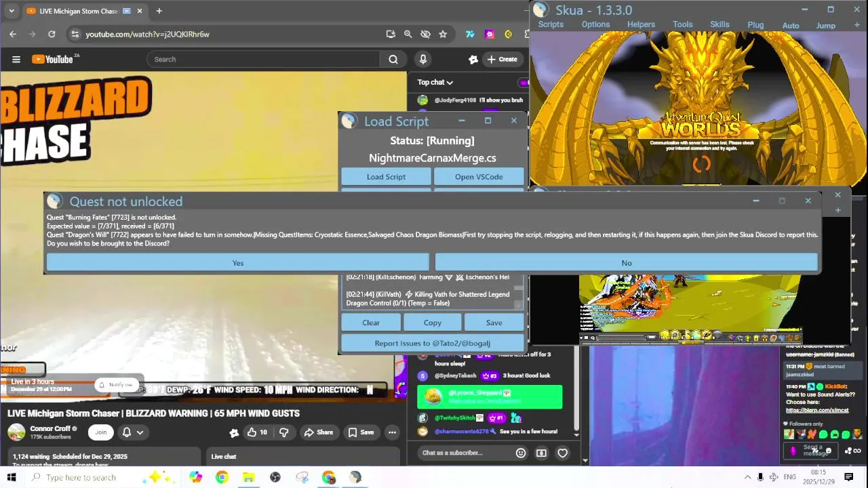Dislike the storm chaser video
Image resolution: width=868 pixels, height=488 pixels.
click(284, 432)
